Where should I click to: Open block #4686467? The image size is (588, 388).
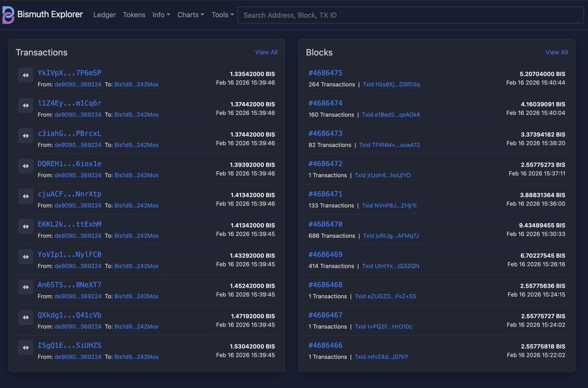(x=325, y=315)
